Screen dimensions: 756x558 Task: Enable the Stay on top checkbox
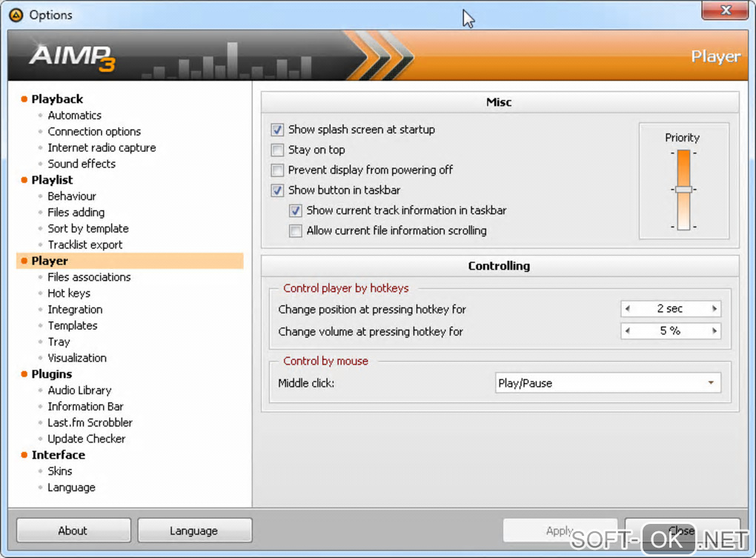click(277, 150)
